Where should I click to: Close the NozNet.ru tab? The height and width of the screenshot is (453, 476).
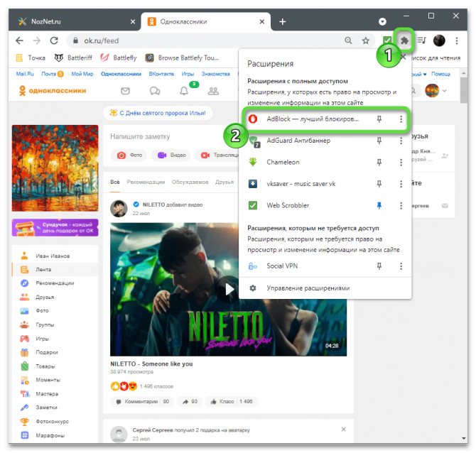[133, 21]
